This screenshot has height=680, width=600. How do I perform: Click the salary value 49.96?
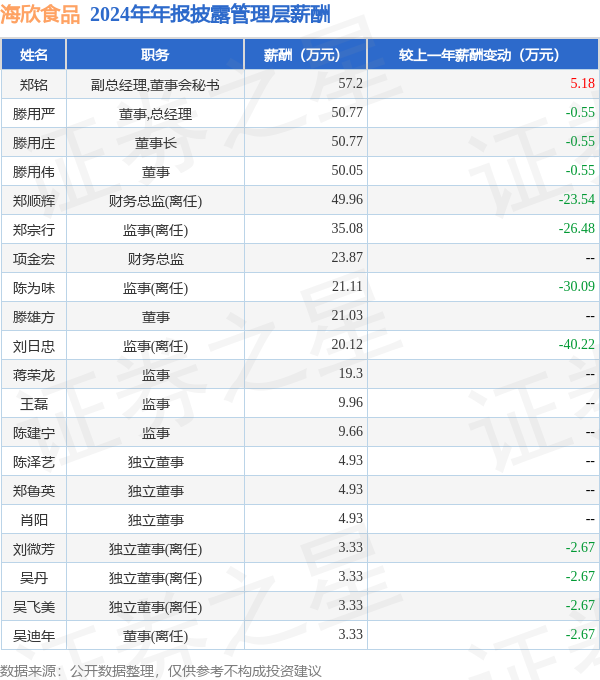tap(347, 199)
